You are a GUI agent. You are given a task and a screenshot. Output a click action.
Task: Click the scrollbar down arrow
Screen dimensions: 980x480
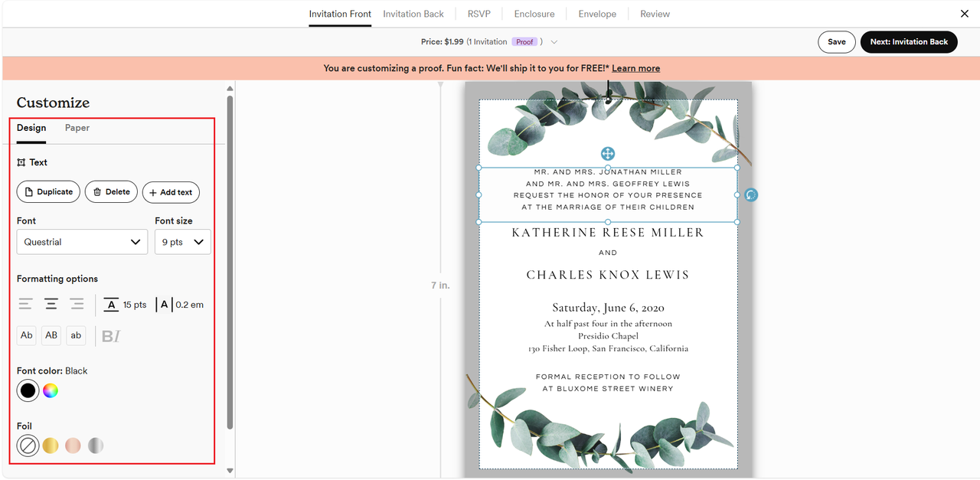(x=230, y=471)
